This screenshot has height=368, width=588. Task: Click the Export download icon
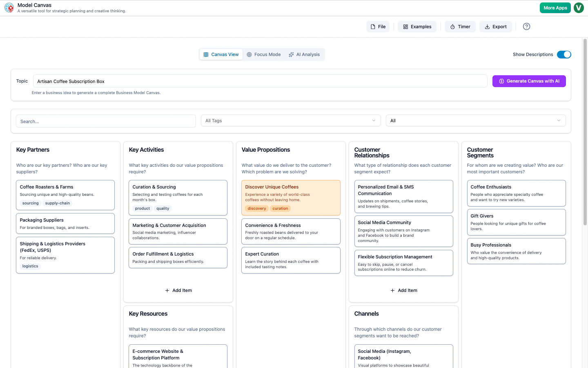(x=487, y=26)
